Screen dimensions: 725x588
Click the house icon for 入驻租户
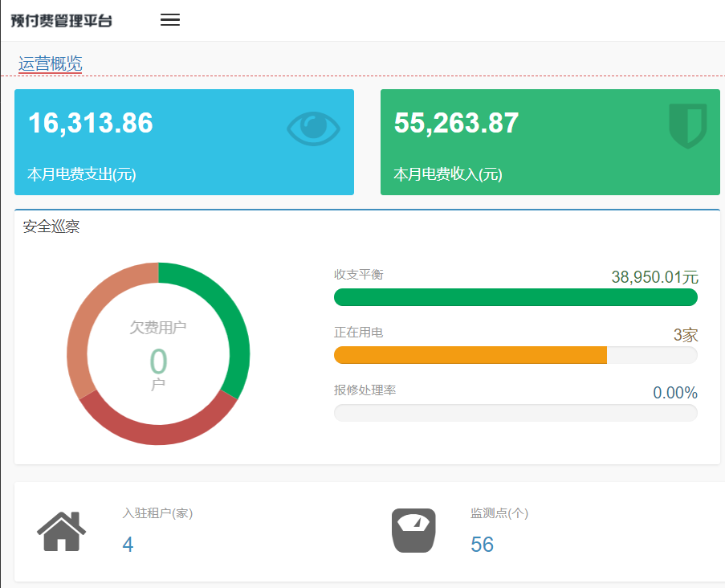point(61,531)
